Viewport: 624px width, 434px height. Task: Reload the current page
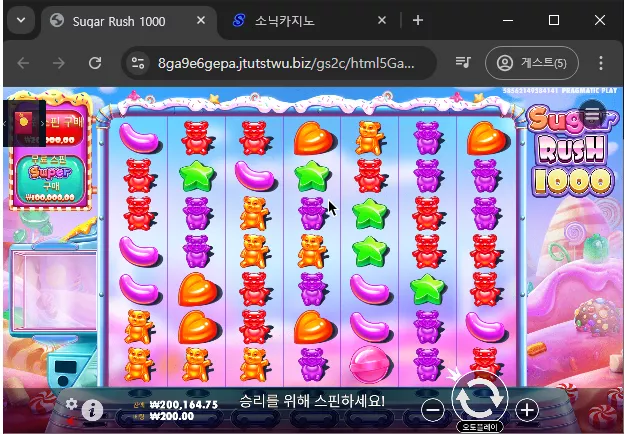[x=95, y=63]
